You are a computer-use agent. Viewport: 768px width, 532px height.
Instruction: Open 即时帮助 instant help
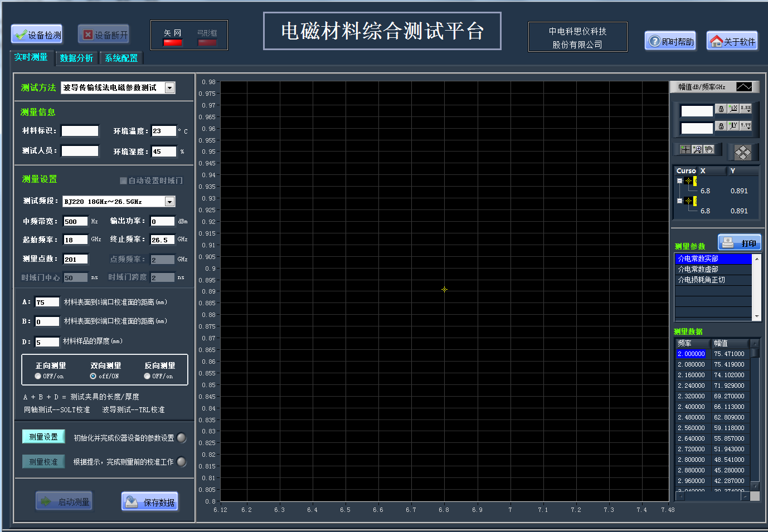coord(670,41)
